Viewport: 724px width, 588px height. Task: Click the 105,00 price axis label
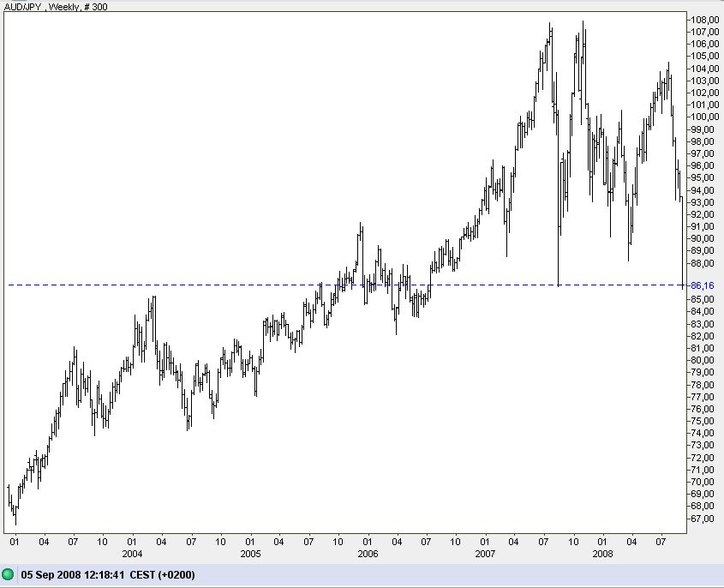705,56
